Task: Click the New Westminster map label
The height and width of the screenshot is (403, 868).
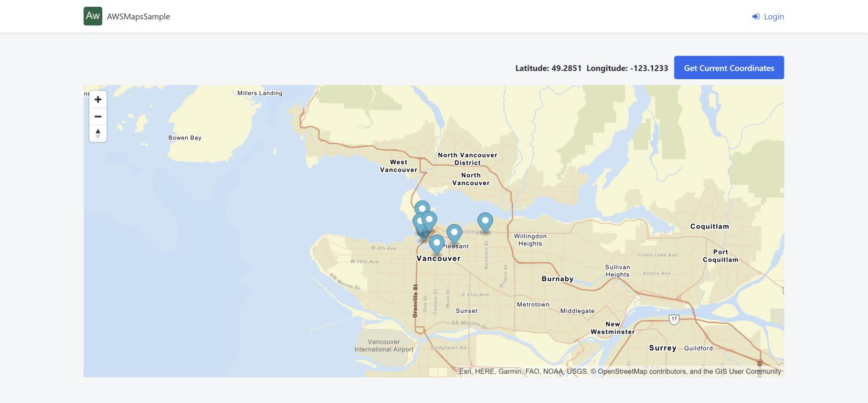Action: point(612,328)
